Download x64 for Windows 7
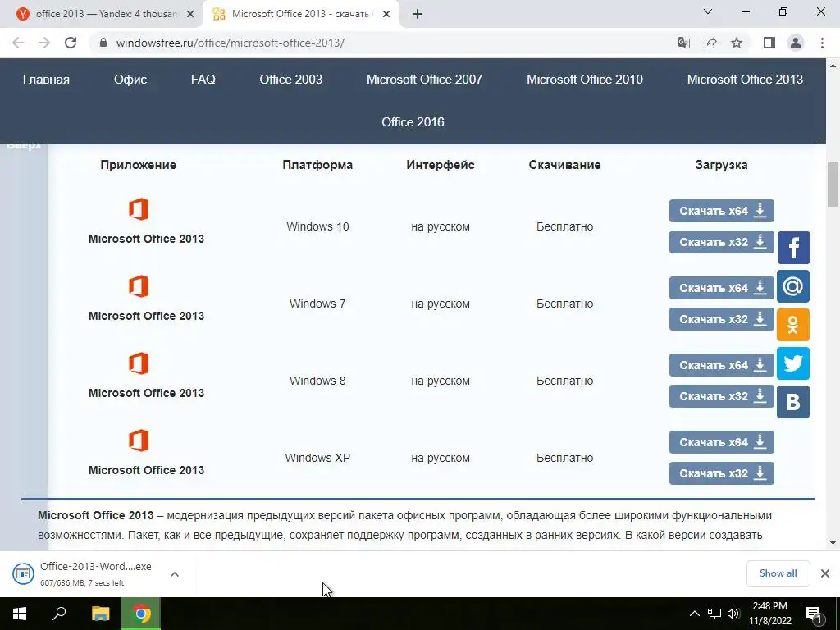This screenshot has height=630, width=840. point(722,288)
